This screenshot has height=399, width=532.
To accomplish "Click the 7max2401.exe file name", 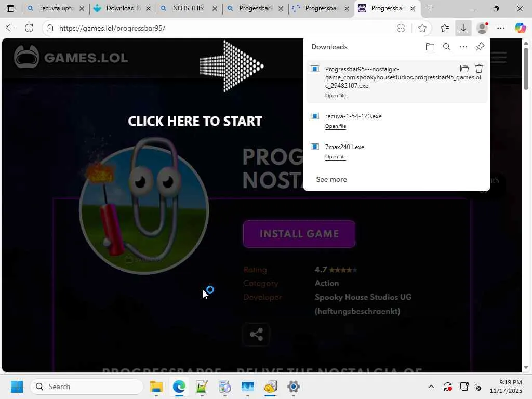I will coord(344,147).
